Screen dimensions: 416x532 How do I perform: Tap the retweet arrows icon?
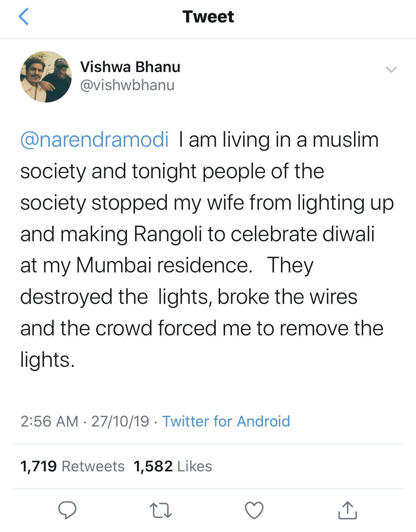coord(160,510)
